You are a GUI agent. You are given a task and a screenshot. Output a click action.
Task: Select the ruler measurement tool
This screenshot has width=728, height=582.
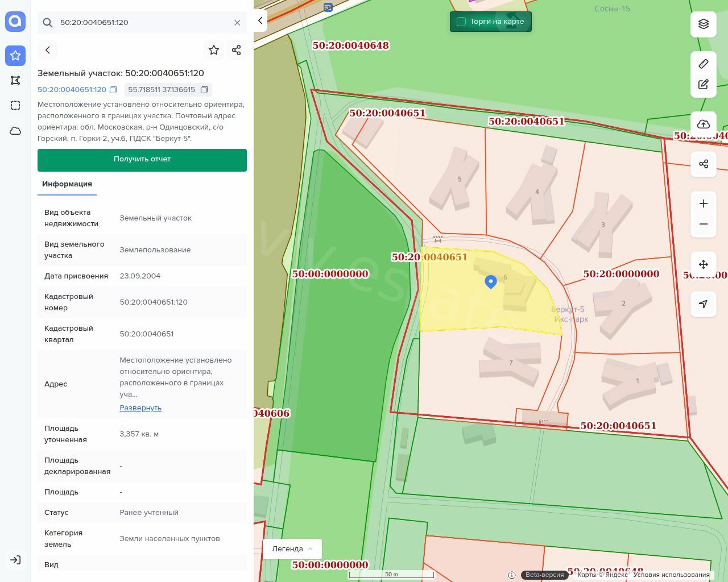click(x=704, y=64)
